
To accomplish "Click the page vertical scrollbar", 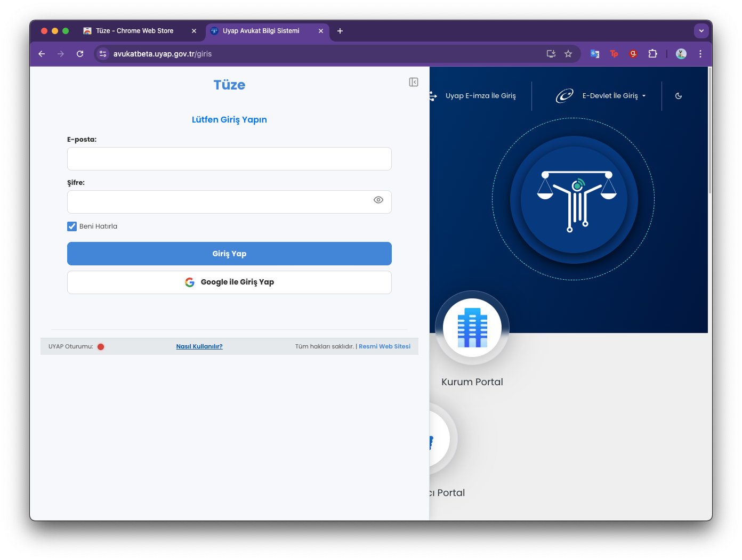I will tap(710, 131).
